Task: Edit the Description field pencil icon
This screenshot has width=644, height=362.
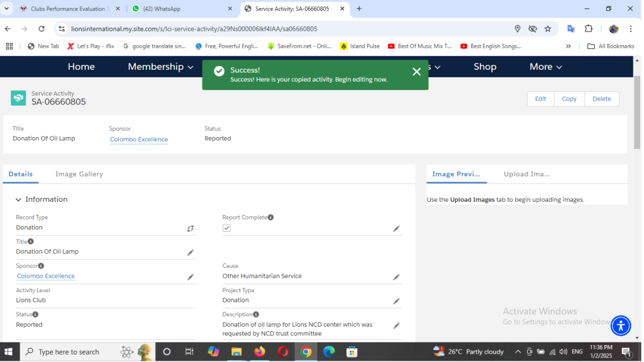Action: click(x=397, y=326)
